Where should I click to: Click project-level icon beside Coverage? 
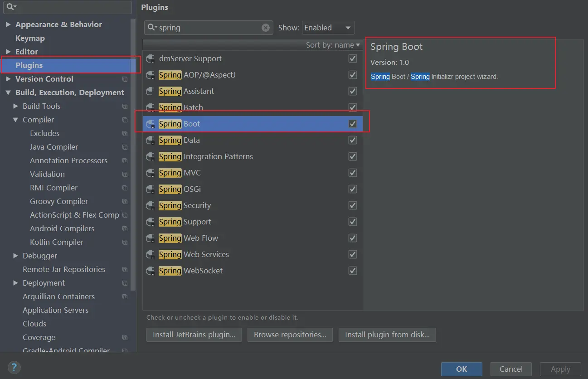pyautogui.click(x=125, y=337)
